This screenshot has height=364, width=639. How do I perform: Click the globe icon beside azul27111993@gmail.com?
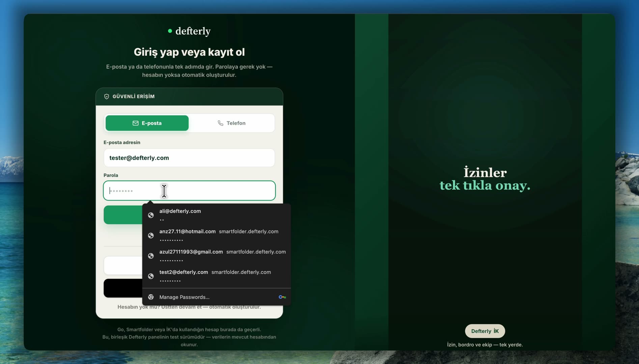[x=151, y=256]
